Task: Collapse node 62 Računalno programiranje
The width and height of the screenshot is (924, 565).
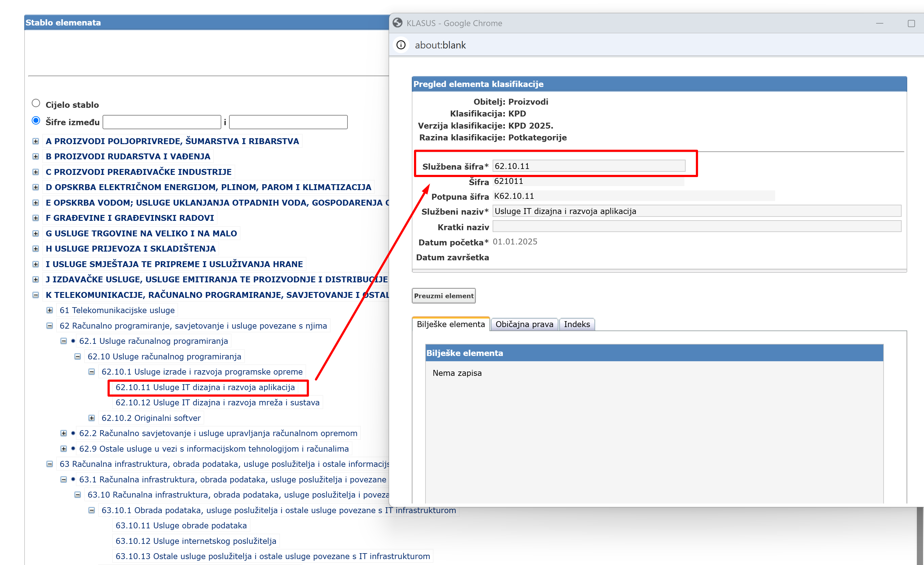Action: [49, 326]
